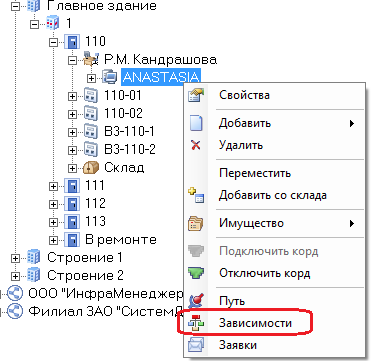The width and height of the screenshot is (372, 361).
Task: Click the Имущество folder icon
Action: coord(196,223)
